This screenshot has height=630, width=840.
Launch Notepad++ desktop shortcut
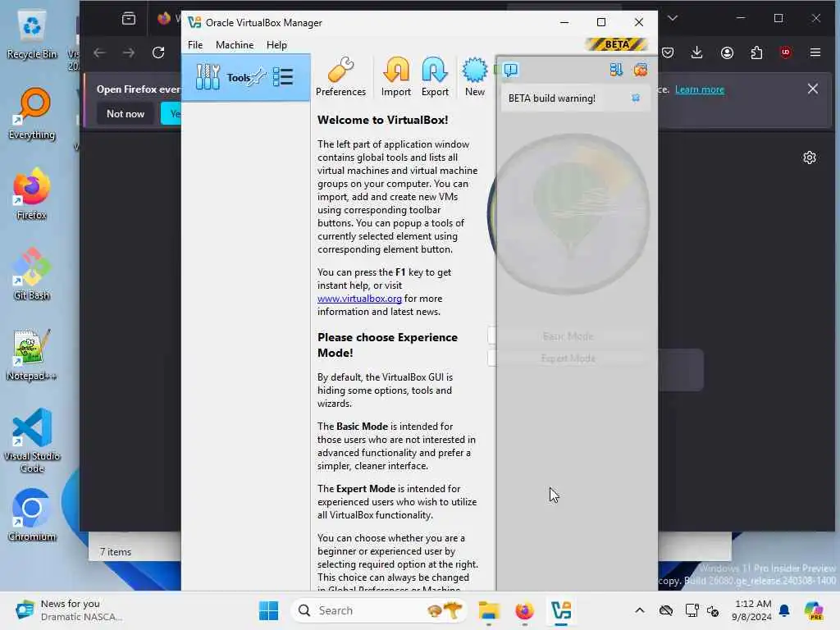pos(32,354)
